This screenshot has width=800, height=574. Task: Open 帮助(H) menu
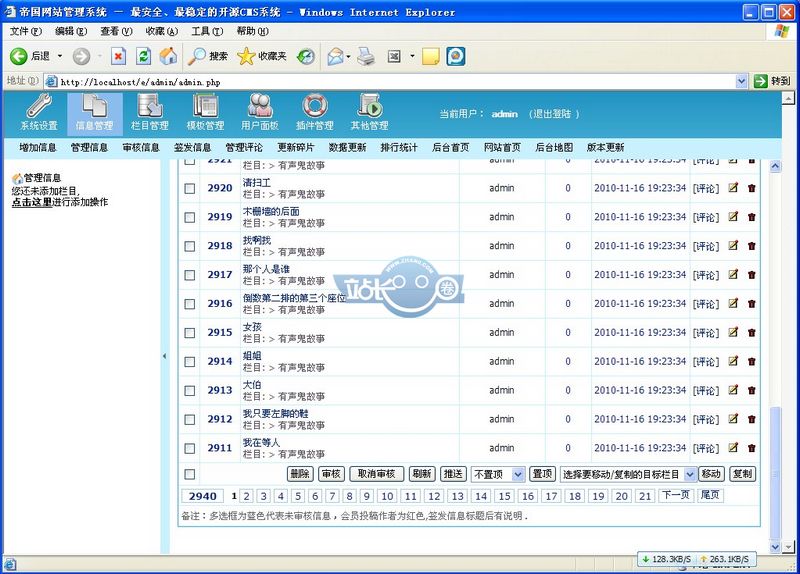(253, 31)
